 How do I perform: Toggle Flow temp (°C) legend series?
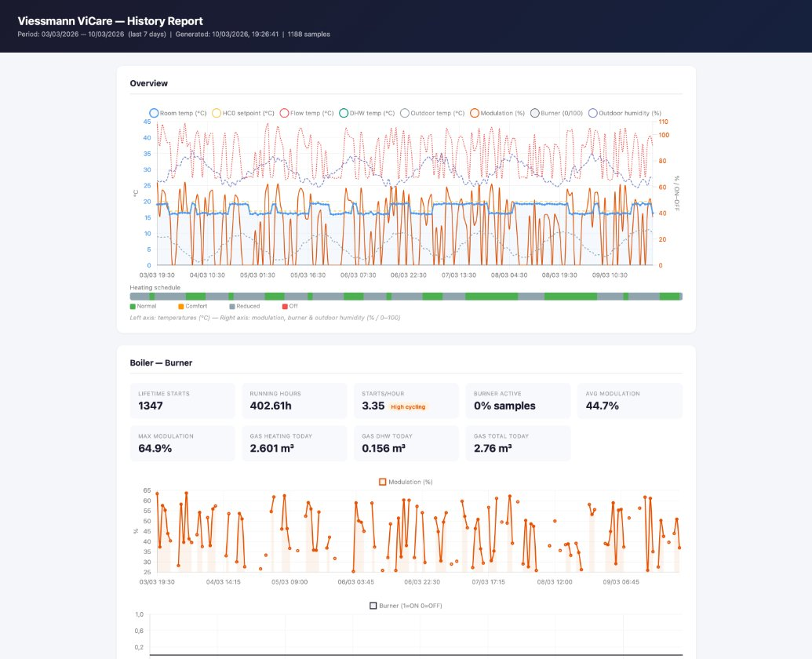(307, 113)
